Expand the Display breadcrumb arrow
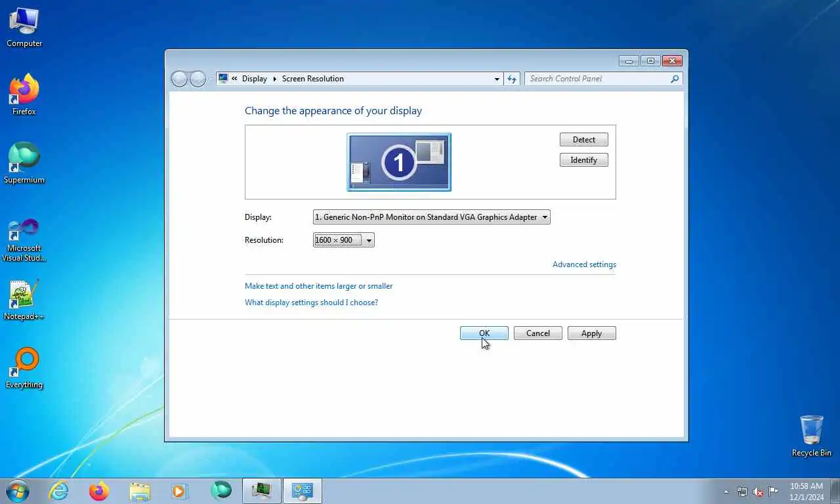The width and height of the screenshot is (840, 504). pyautogui.click(x=275, y=79)
